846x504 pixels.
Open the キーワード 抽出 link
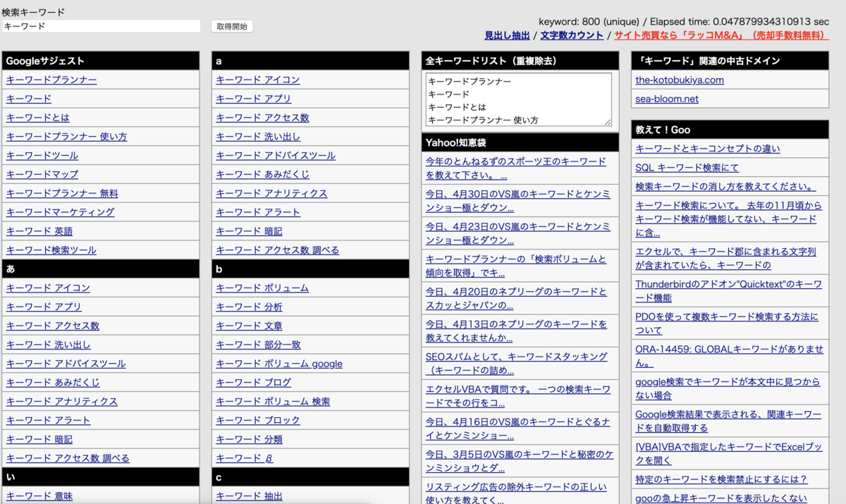coord(249,496)
